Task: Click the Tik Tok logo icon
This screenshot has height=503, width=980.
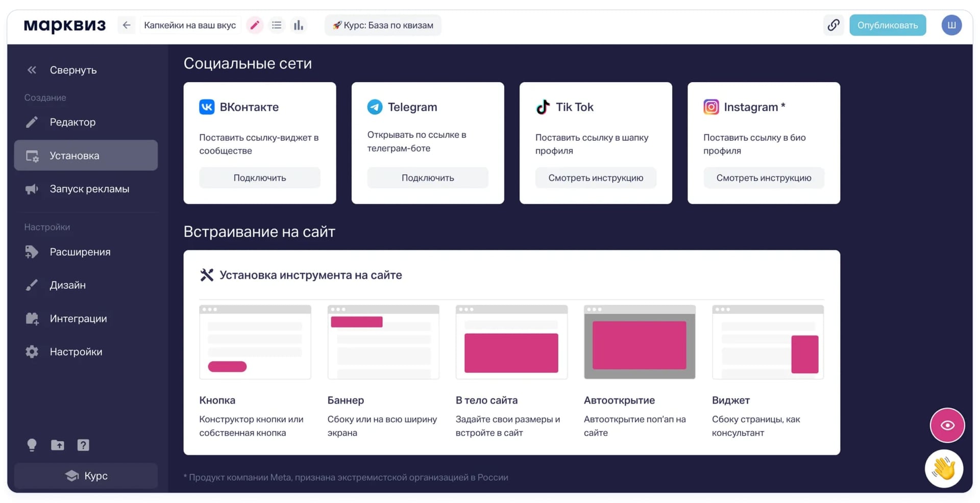Action: tap(543, 107)
